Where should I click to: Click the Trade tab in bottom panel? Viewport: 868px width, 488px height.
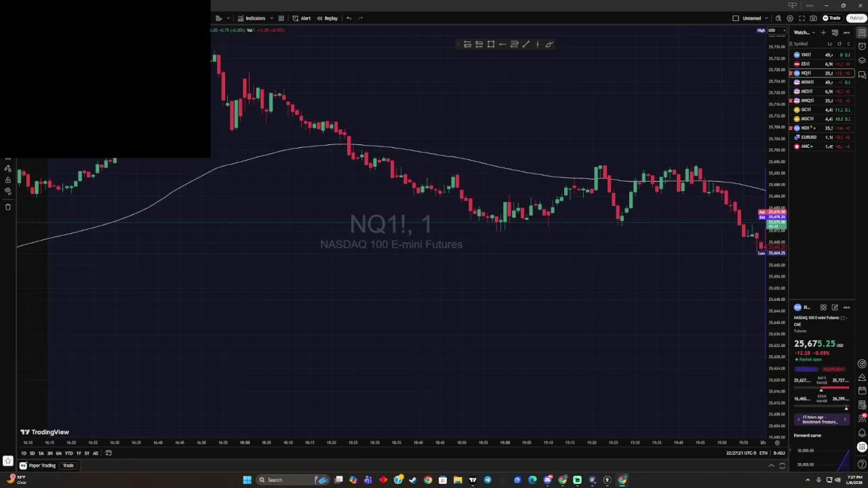click(68, 466)
